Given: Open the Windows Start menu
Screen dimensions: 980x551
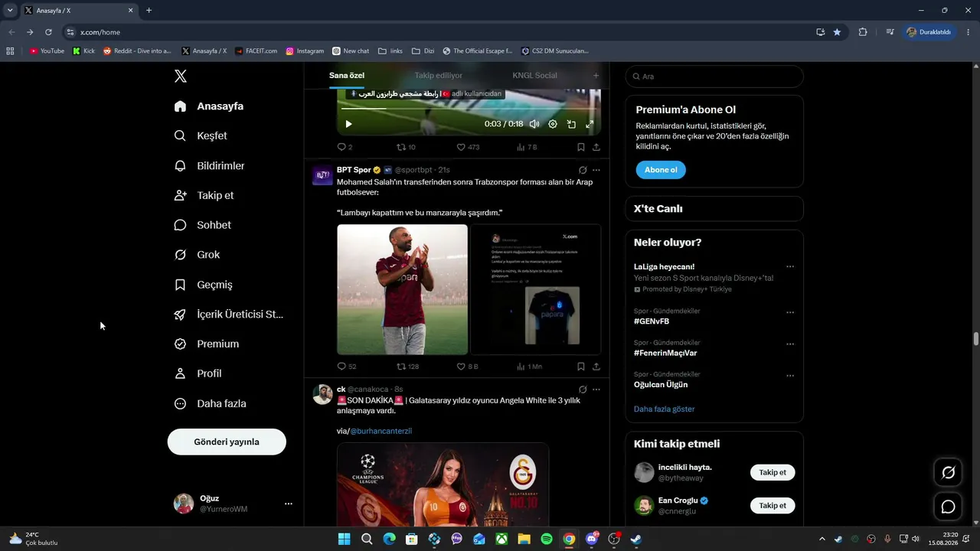Looking at the screenshot, I should [x=345, y=539].
